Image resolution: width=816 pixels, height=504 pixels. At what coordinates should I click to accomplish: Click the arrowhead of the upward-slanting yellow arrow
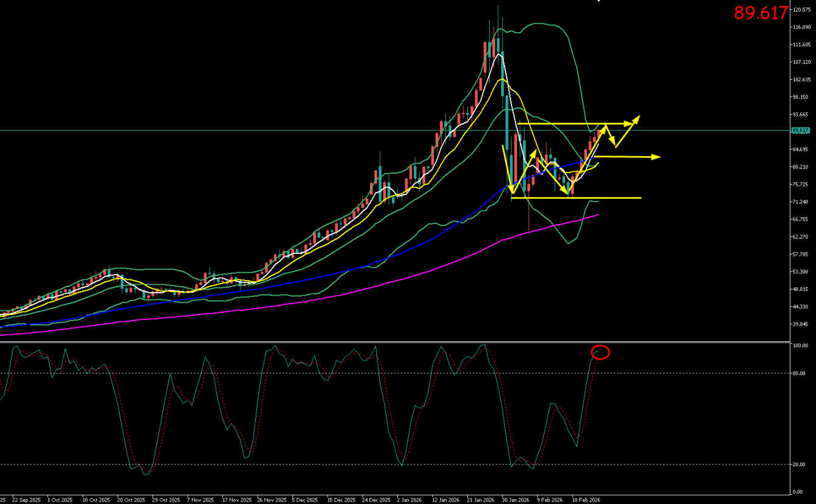[636, 118]
